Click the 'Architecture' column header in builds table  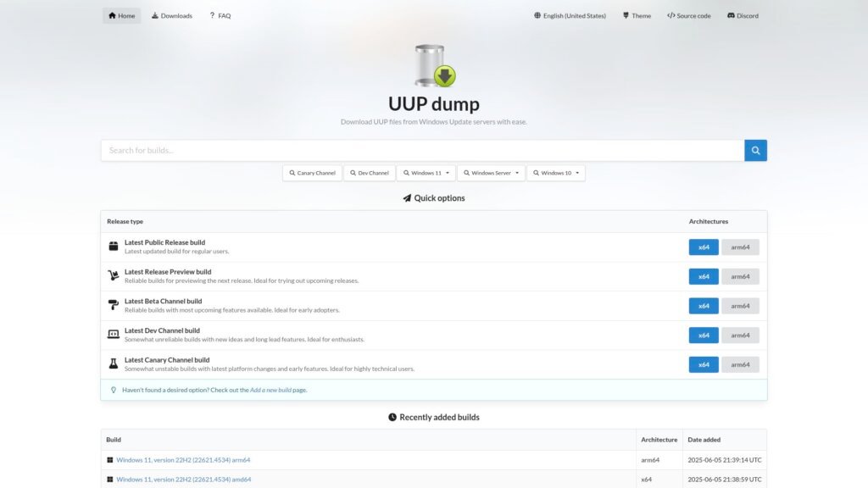659,440
